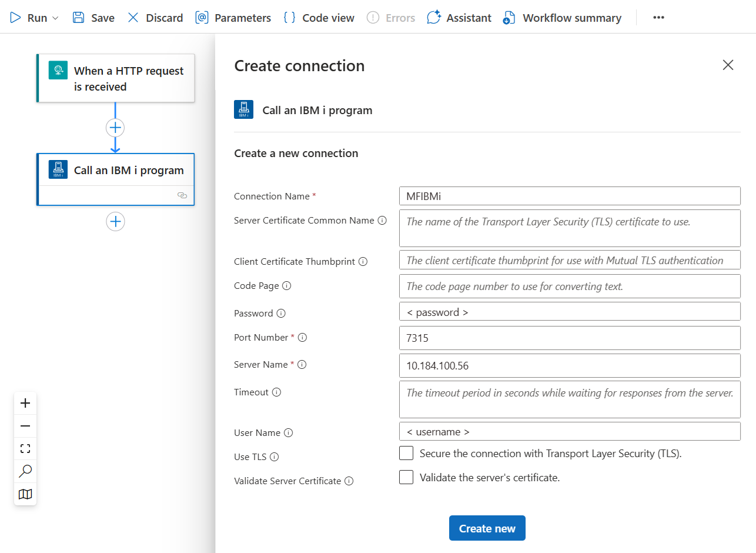Add a step between trigger and action
756x553 pixels.
115,127
